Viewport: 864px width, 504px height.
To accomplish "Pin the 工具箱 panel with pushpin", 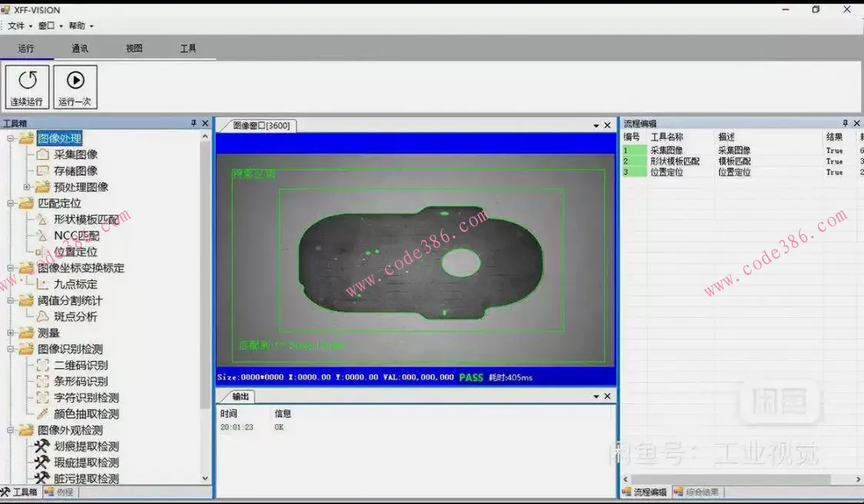I will (x=194, y=124).
